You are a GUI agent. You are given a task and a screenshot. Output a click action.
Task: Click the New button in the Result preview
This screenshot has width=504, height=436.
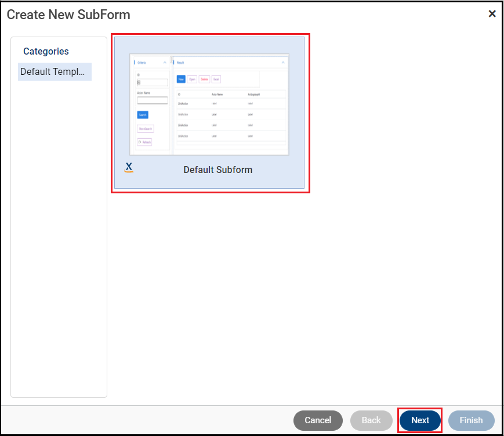[181, 80]
